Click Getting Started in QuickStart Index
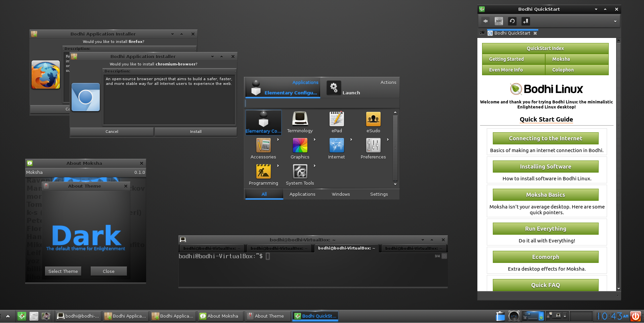This screenshot has width=644, height=323. [513, 59]
